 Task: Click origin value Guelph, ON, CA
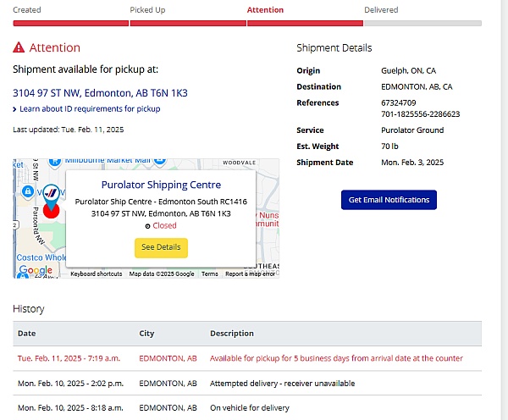pos(409,71)
